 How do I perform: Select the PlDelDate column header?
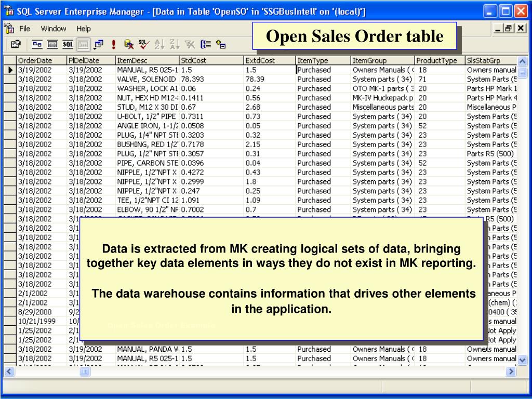(x=91, y=60)
